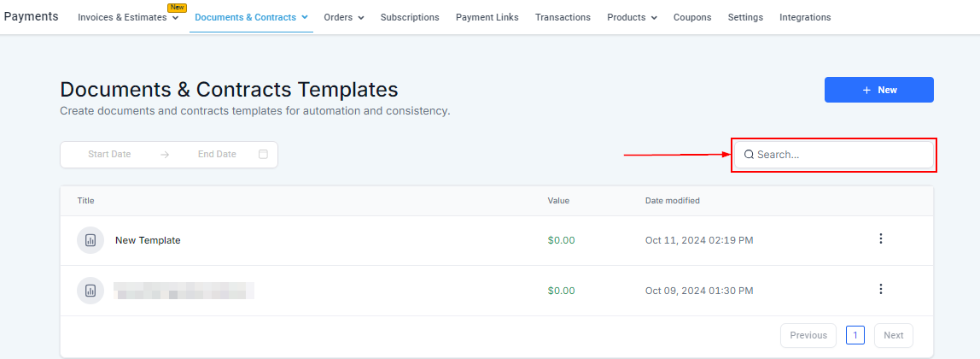
Task: Click the Previous page button
Action: click(808, 335)
